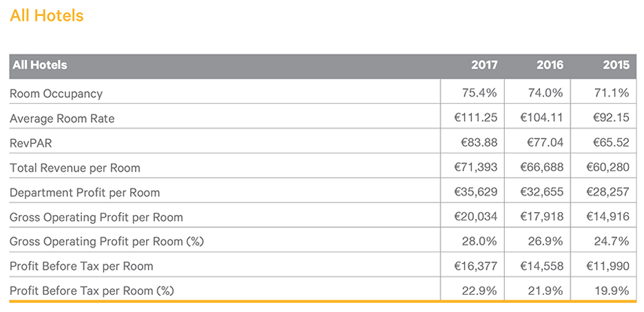Click the All Hotels table header cell
Image resolution: width=644 pixels, height=312 pixels.
(x=40, y=65)
